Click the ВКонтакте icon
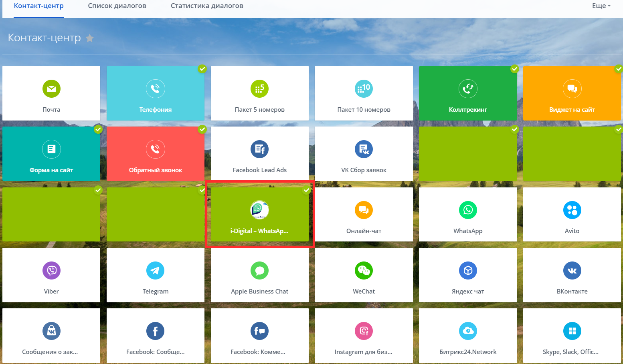623x364 pixels. 572,270
